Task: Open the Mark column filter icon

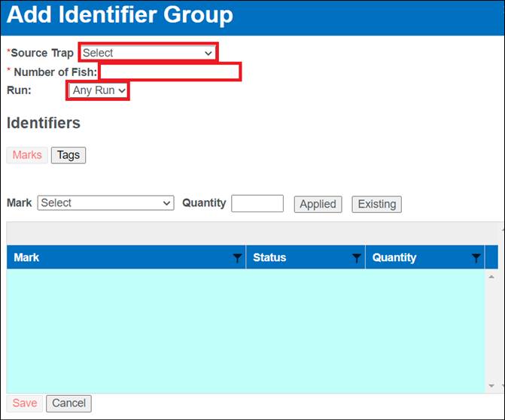Action: pyautogui.click(x=237, y=258)
